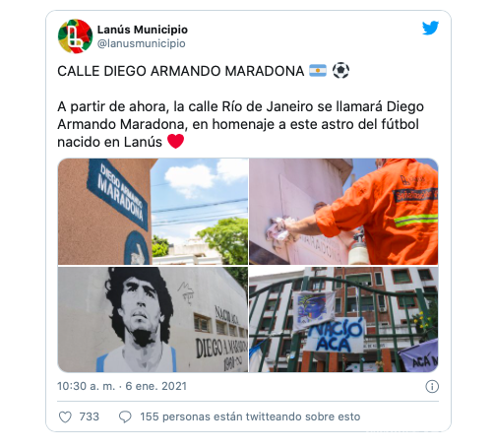Click '155 personas están twitteando sobre esto'
Screen dimensions: 494x448
click(x=250, y=416)
